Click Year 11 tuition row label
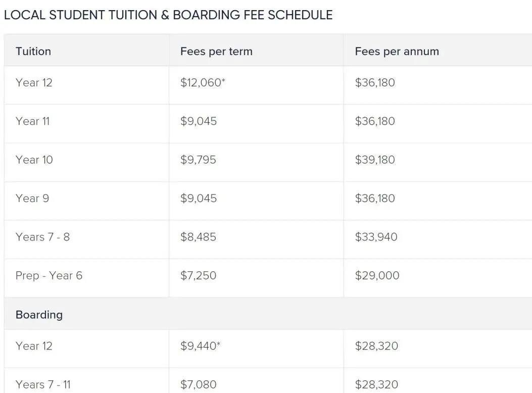Viewport: 532px width, 393px height. [32, 121]
